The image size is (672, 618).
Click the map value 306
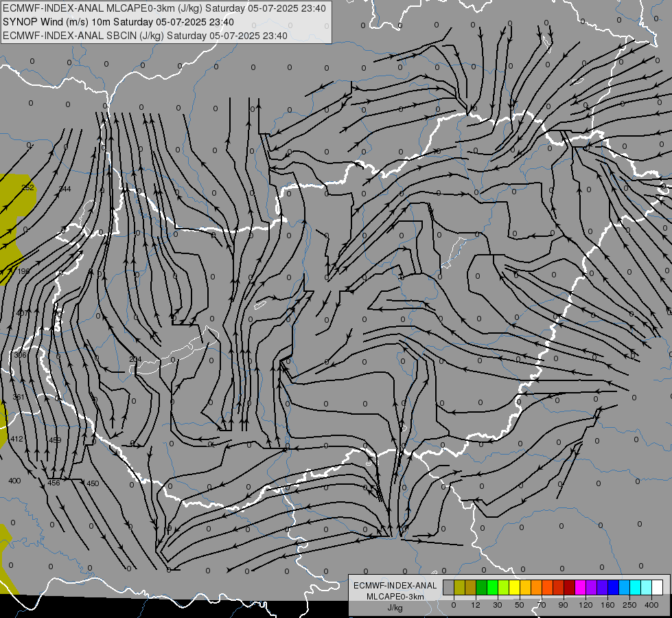point(20,355)
